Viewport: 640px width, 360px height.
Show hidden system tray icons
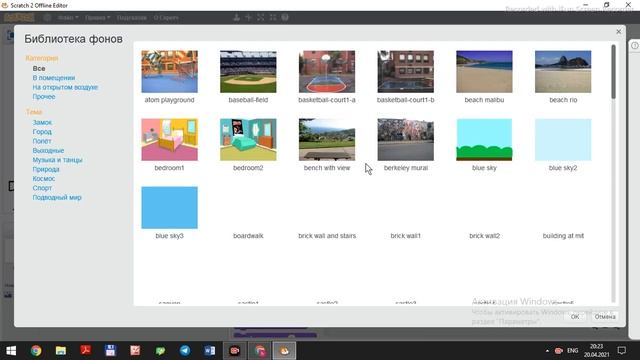point(547,351)
